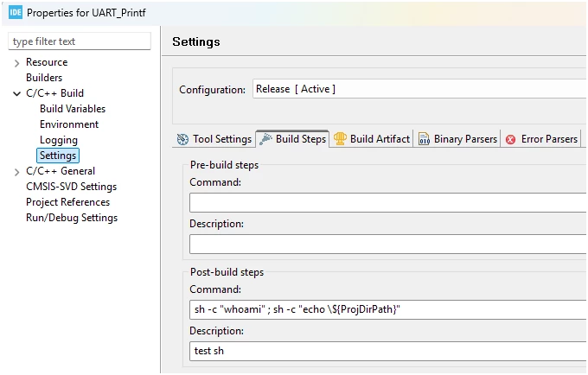588x375 pixels.
Task: Select Resource in the properties tree
Action: tap(47, 62)
